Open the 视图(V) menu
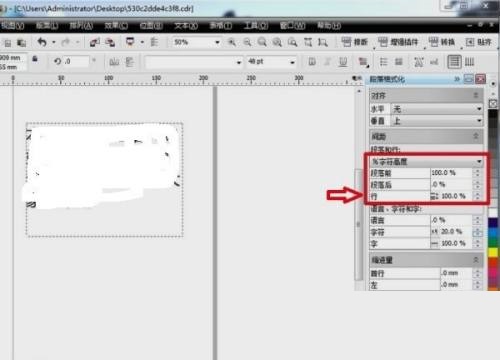This screenshot has height=360, width=500. pyautogui.click(x=13, y=26)
